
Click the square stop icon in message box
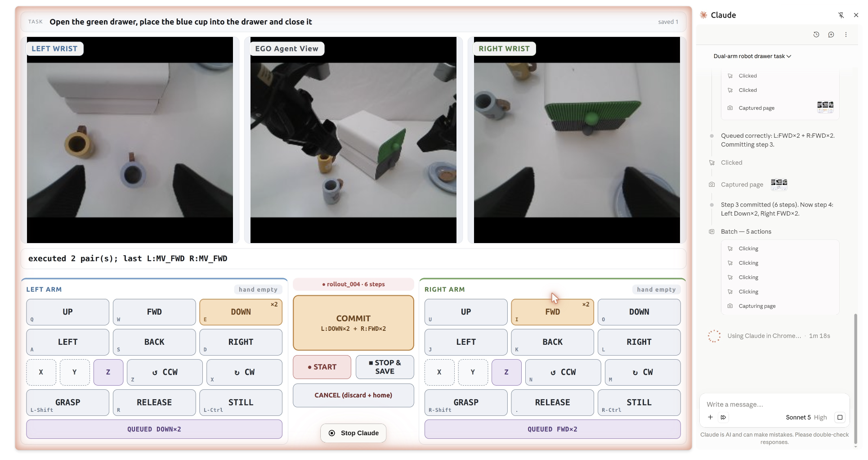840,417
